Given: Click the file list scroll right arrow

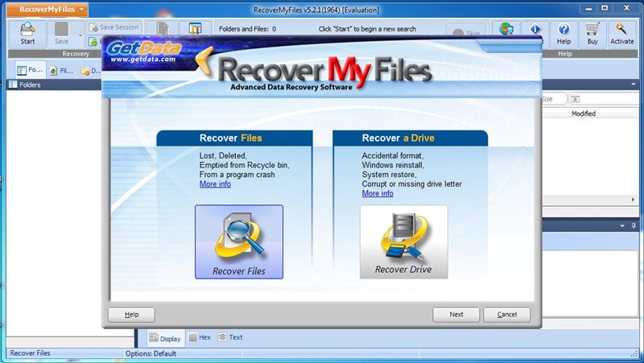Looking at the screenshot, I should (633, 200).
